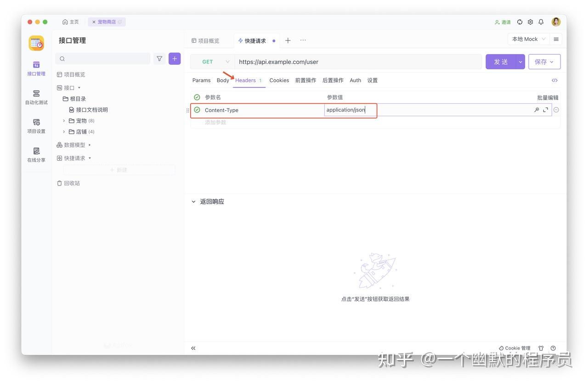Click the magic wand dynamic value icon
Image resolution: width=588 pixels, height=383 pixels.
click(x=537, y=110)
